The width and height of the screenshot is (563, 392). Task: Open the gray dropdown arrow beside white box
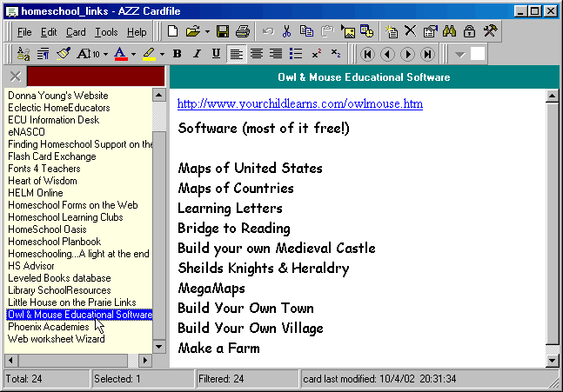tap(460, 55)
